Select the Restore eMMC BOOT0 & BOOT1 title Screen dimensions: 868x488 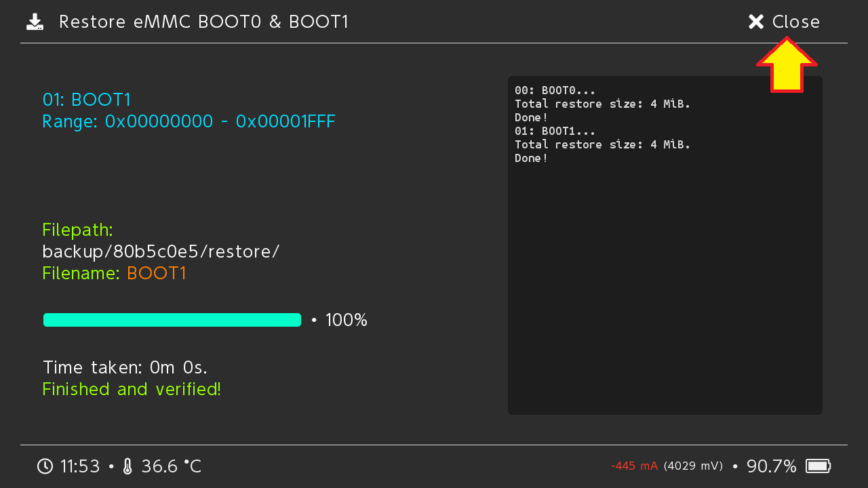pos(203,22)
